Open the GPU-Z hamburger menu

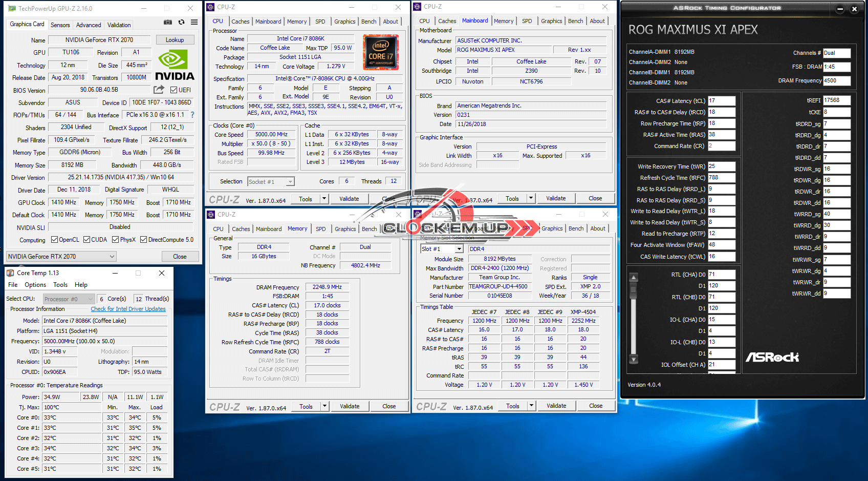[x=194, y=23]
